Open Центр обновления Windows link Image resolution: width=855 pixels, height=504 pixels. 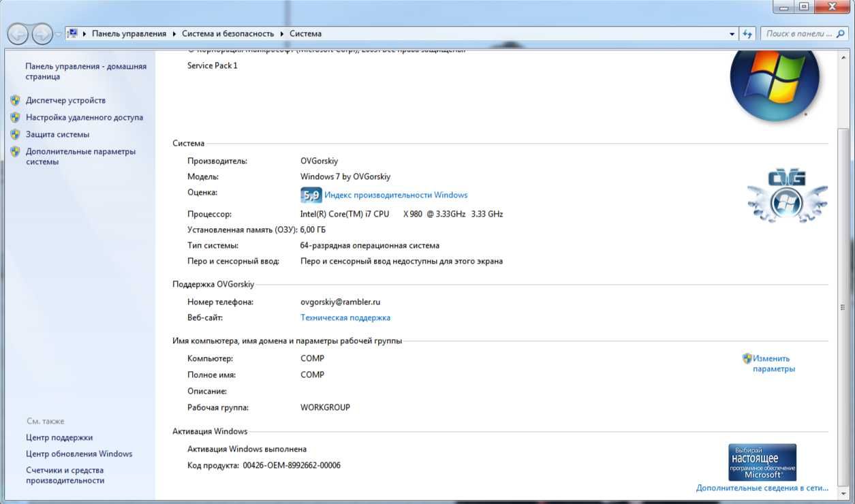[79, 454]
